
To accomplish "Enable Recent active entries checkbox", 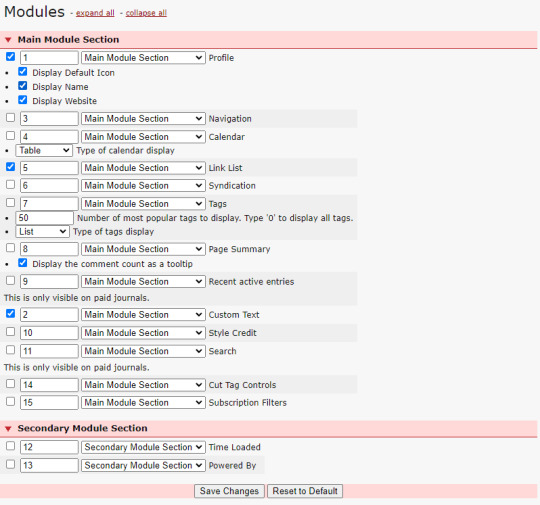I will tap(11, 280).
